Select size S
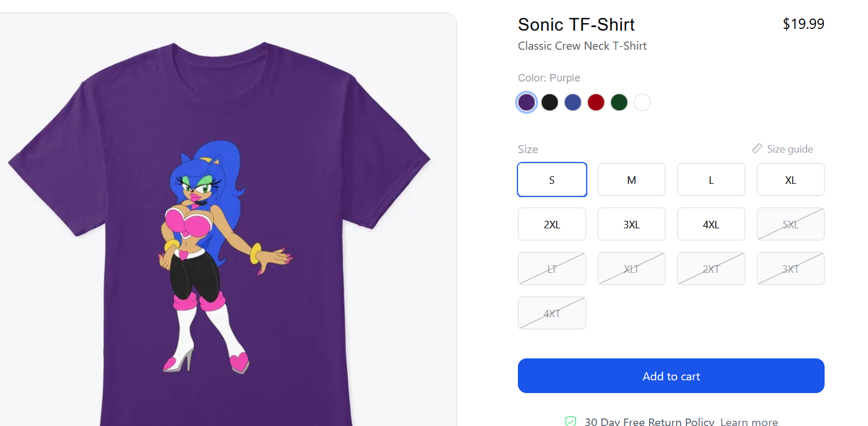This screenshot has height=426, width=868. pos(552,180)
